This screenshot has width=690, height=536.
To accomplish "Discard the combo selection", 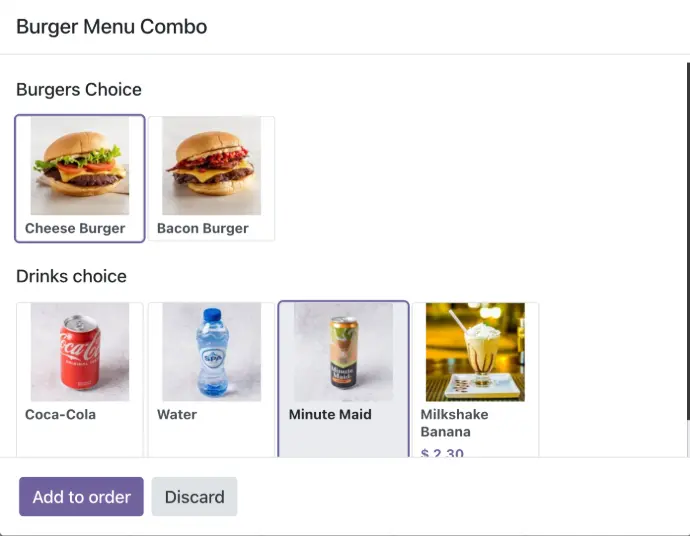I will [194, 497].
